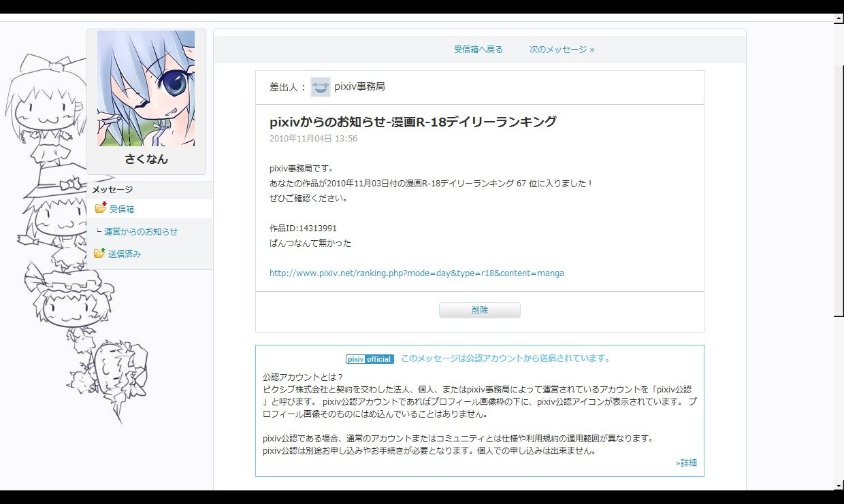Open »詳細 details link

[x=686, y=463]
